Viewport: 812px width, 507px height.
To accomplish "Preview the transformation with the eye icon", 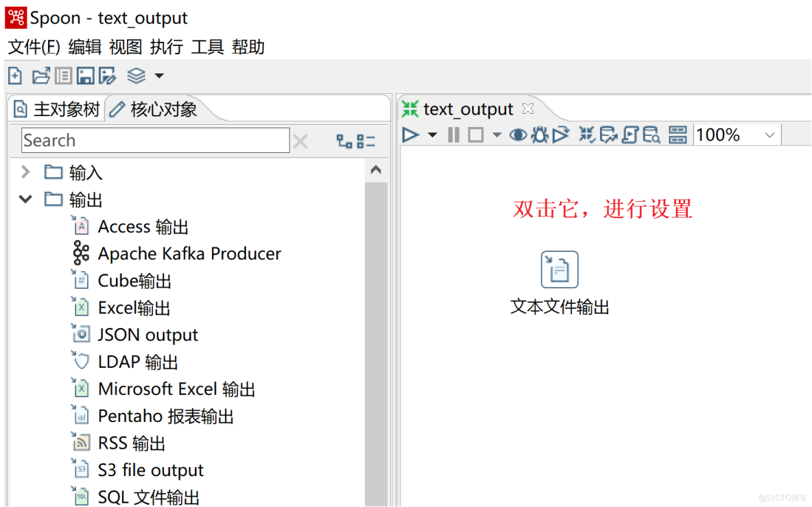I will pyautogui.click(x=518, y=135).
